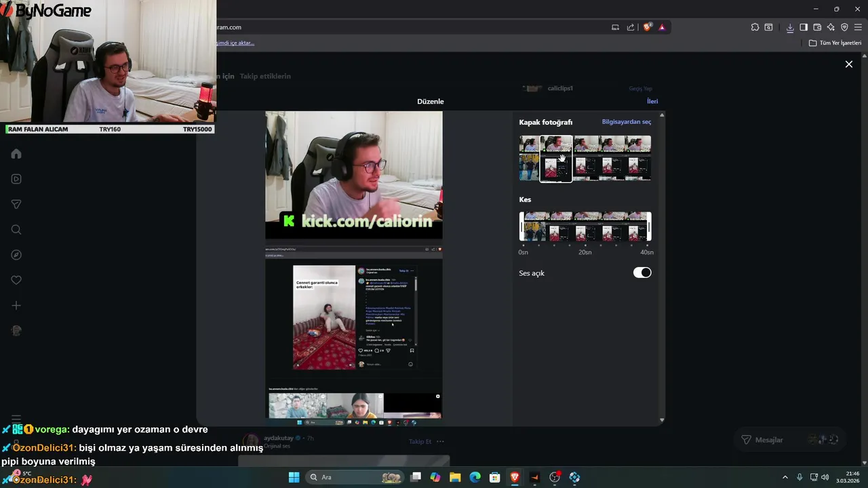Image resolution: width=868 pixels, height=488 pixels.
Task: Click Takip Et under the aydakutay post
Action: point(420,441)
